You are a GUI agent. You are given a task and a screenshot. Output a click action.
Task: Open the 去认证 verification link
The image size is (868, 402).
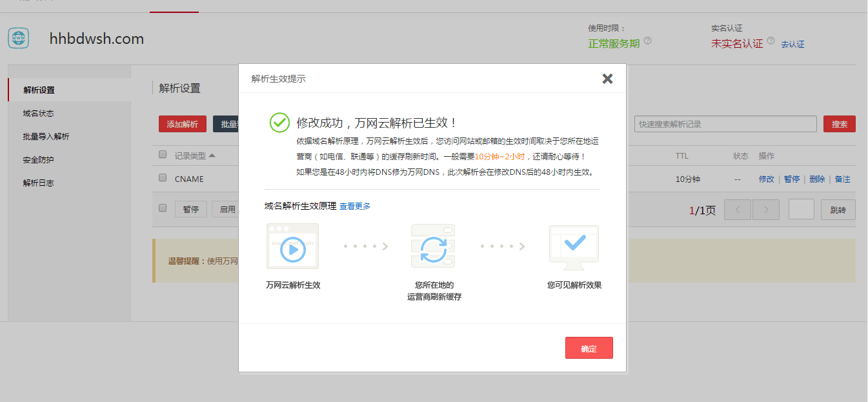click(792, 45)
